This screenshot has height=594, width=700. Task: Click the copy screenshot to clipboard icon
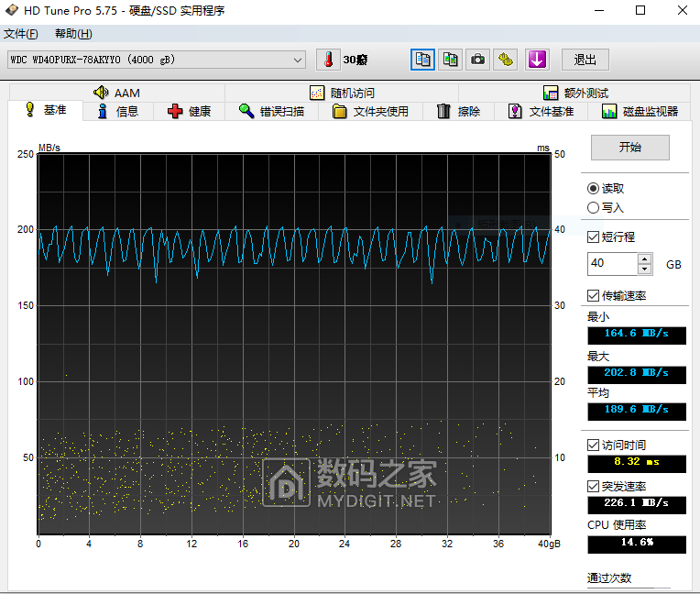tap(450, 60)
